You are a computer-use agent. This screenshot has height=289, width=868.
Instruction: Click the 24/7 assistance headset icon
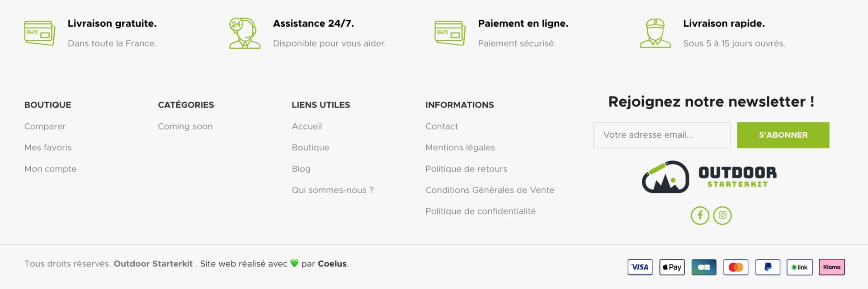coord(244,33)
